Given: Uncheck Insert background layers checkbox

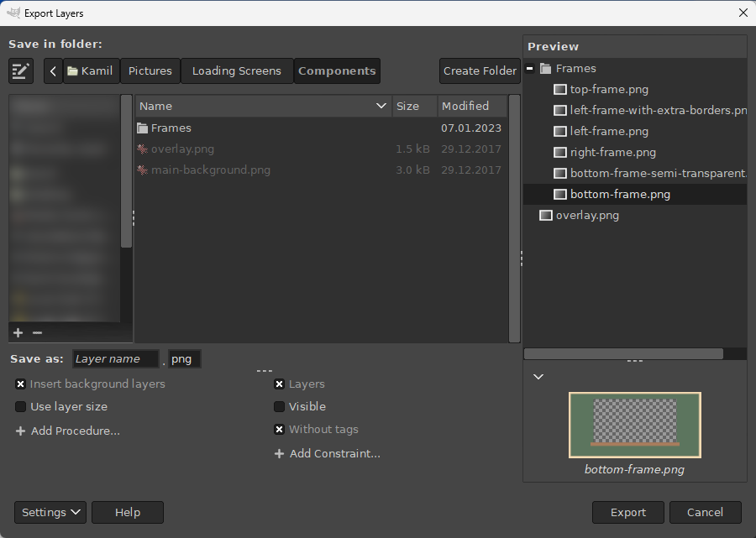Looking at the screenshot, I should [20, 384].
